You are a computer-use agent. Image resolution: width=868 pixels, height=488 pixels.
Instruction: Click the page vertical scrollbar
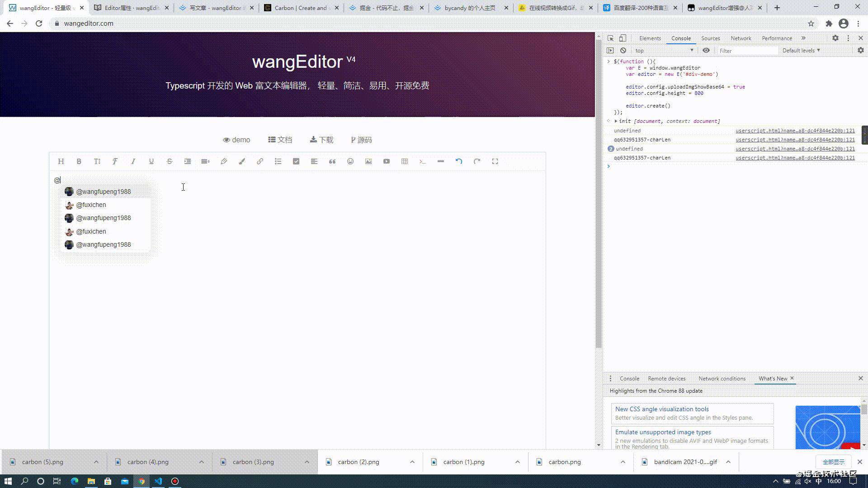pyautogui.click(x=599, y=194)
